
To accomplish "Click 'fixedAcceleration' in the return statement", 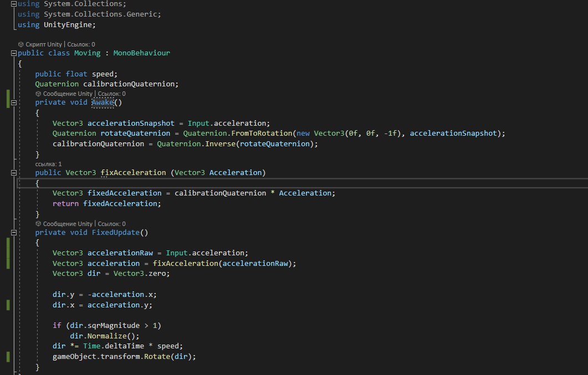I will 120,203.
